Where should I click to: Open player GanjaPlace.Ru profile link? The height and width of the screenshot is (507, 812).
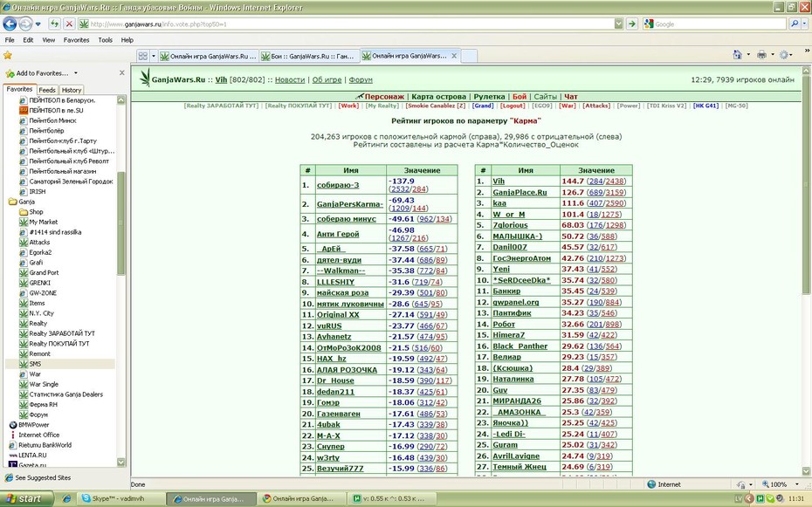pos(520,193)
